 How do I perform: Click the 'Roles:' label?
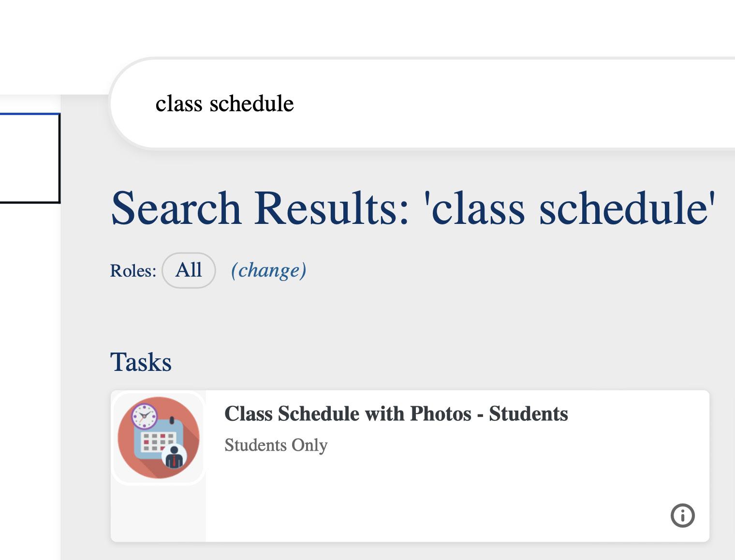[133, 271]
